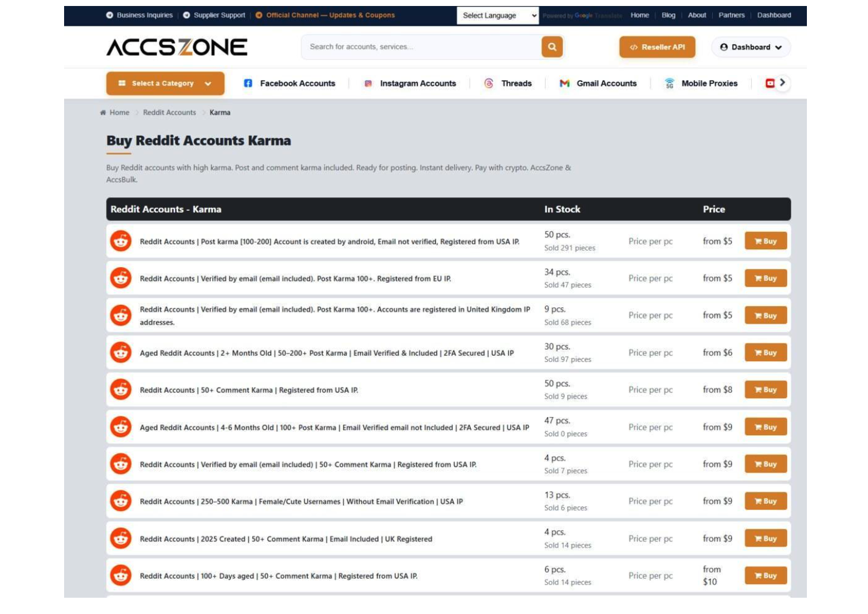The width and height of the screenshot is (868, 614).
Task: Select the Threads icon in category bar
Action: [x=489, y=83]
